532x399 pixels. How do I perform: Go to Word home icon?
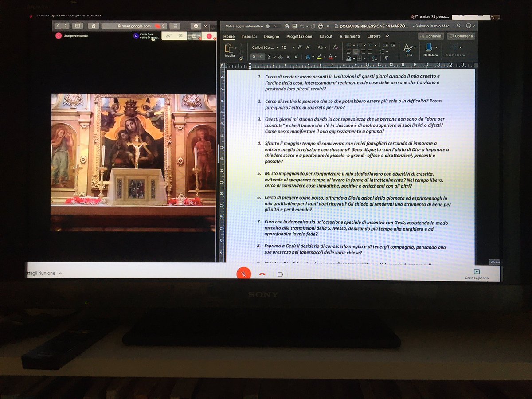point(287,26)
